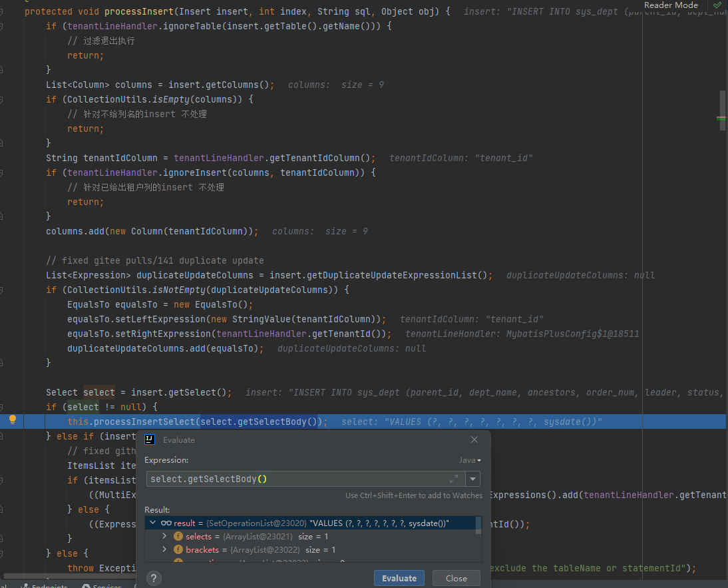Click the IntelliJ logo in Evaluate dialog
This screenshot has height=588, width=728.
[x=150, y=440]
